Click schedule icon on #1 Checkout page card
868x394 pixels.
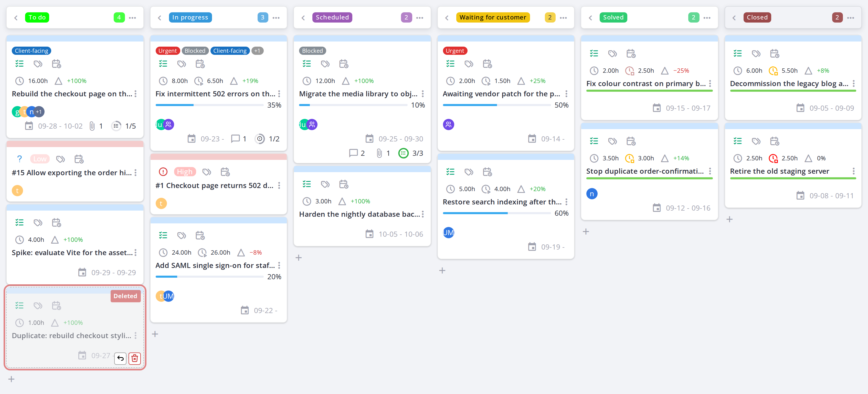225,172
